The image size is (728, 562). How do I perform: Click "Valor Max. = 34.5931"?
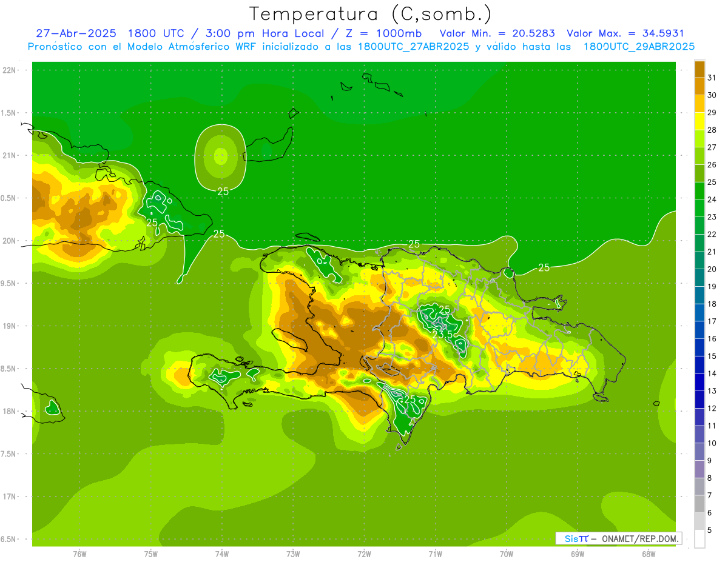pos(625,33)
